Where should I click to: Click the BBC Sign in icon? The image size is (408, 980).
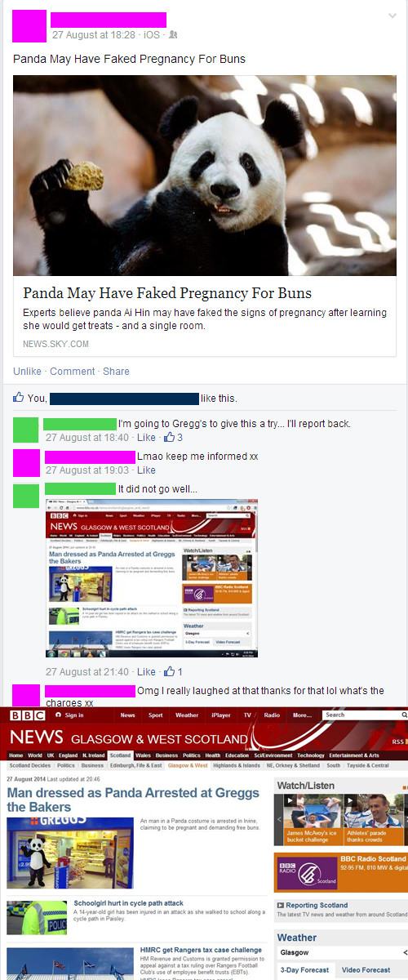[59, 715]
